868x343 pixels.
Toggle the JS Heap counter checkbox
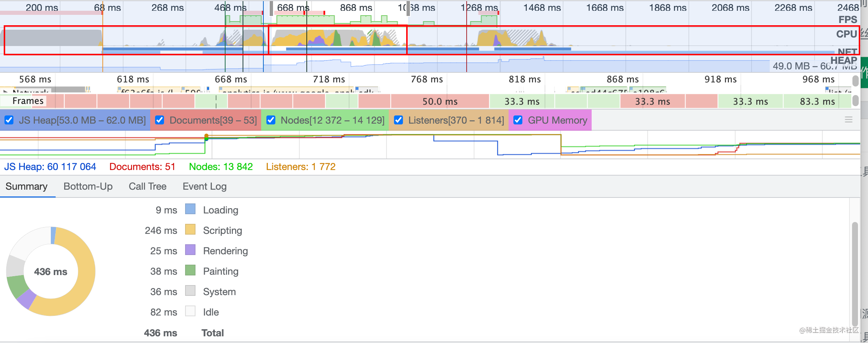click(9, 120)
